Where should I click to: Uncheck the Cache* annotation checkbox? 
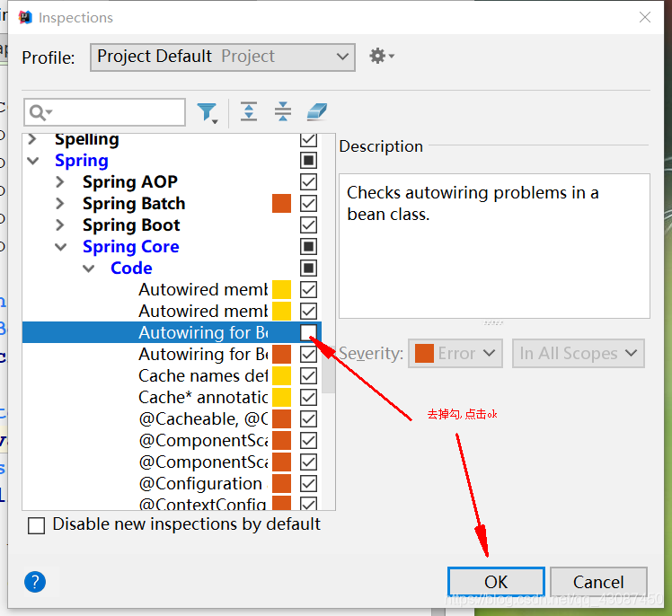pyautogui.click(x=308, y=397)
